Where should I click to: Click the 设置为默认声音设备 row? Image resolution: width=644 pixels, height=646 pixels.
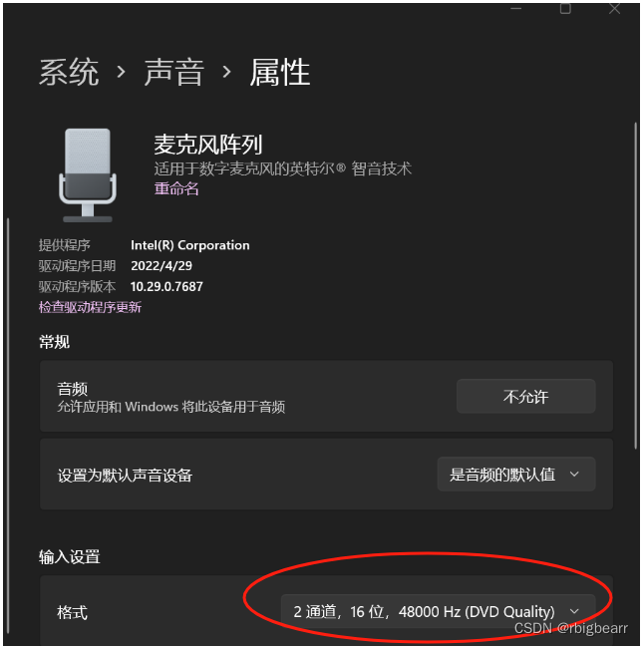pos(326,475)
